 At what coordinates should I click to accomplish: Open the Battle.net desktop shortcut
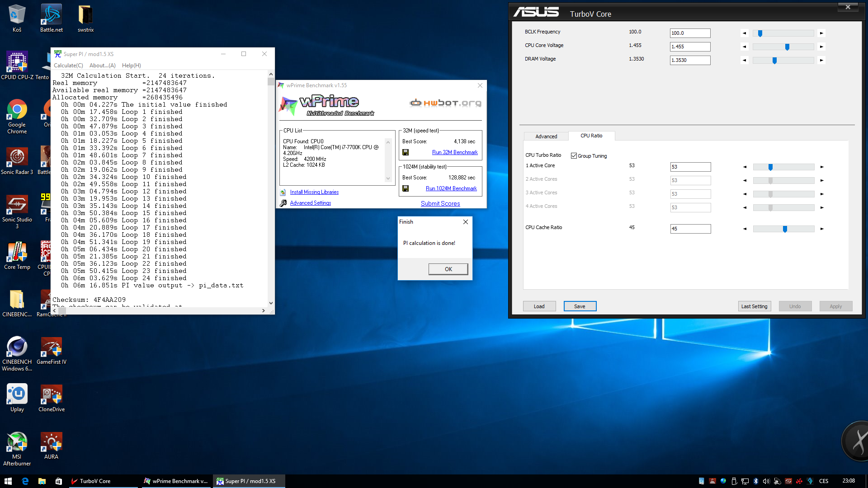point(52,18)
